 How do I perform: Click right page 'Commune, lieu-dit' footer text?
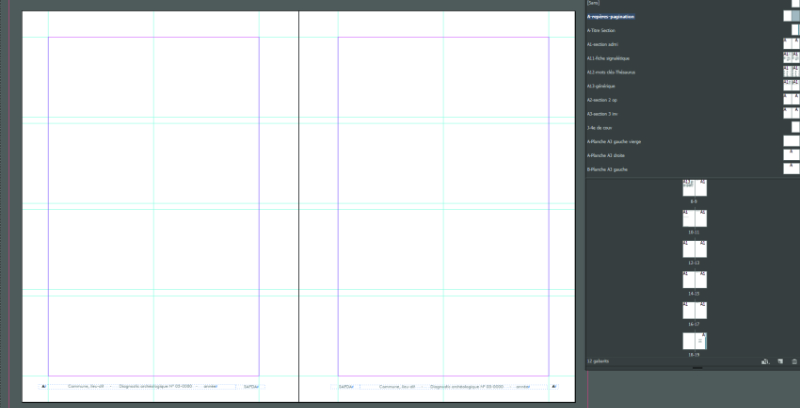click(397, 387)
